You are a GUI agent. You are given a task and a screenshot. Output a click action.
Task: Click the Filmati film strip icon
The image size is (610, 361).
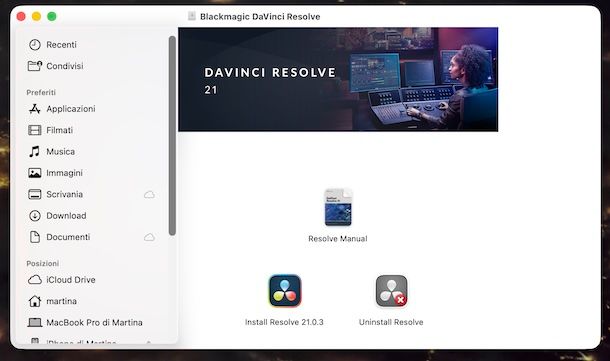coord(35,130)
